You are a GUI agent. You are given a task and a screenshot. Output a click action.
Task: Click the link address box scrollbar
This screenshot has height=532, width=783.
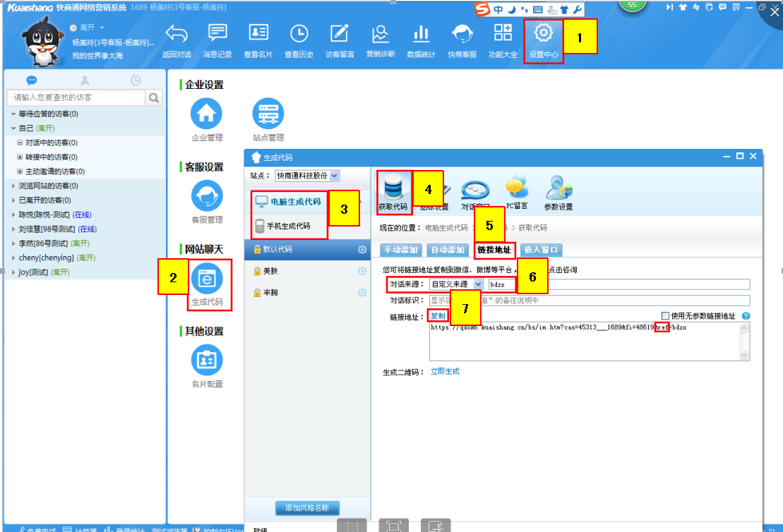744,341
